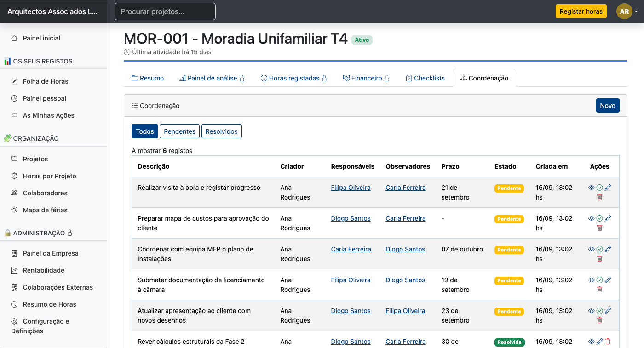Viewport: 644px width, 348px height.
Task: Delete the 'Atualizar apresentação ao cliente' record
Action: [x=599, y=320]
